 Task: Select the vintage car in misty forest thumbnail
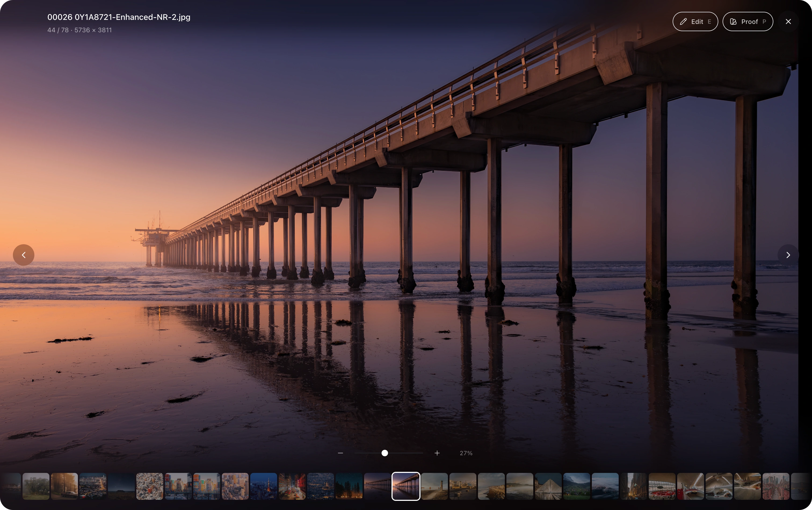[x=64, y=486]
